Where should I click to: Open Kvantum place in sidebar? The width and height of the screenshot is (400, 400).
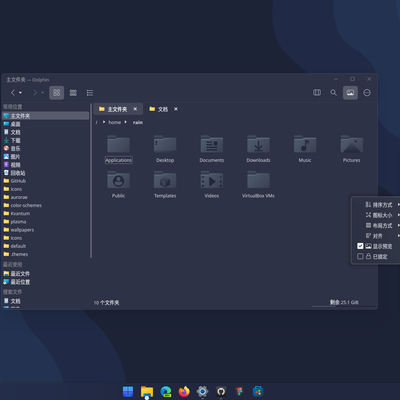[46, 213]
